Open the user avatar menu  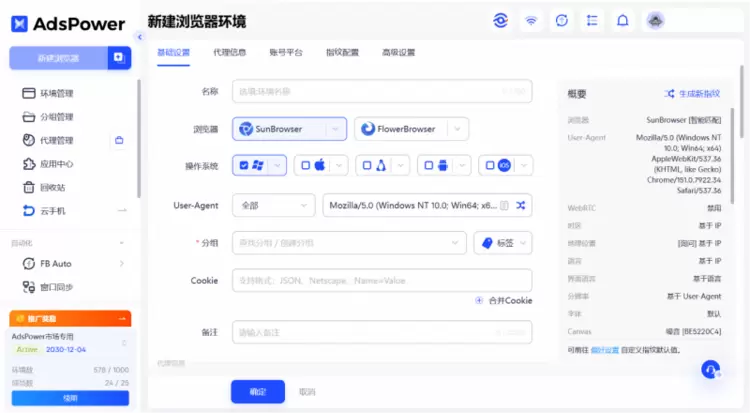coord(655,21)
